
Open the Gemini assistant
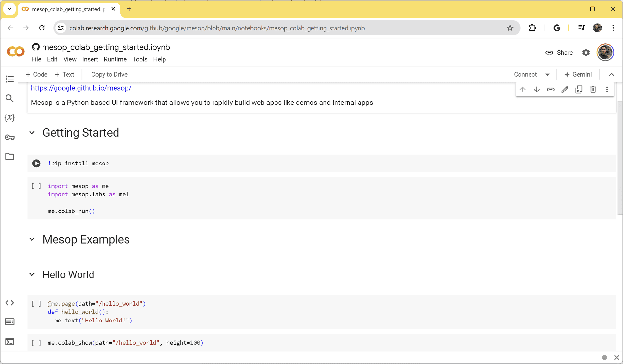pos(578,74)
